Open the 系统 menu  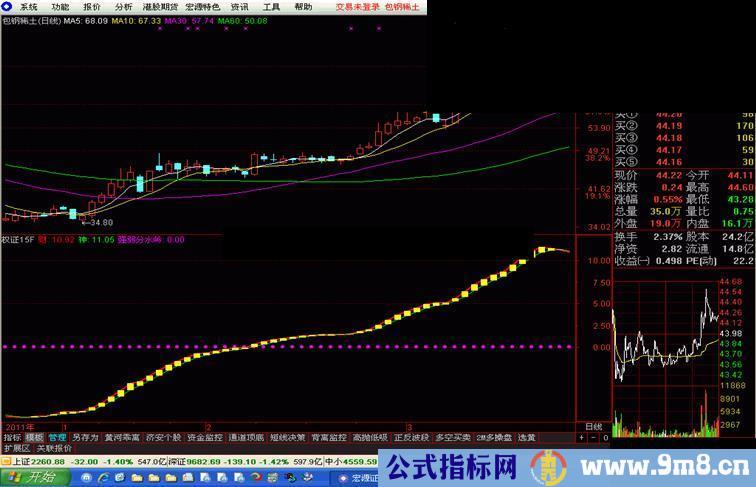29,6
